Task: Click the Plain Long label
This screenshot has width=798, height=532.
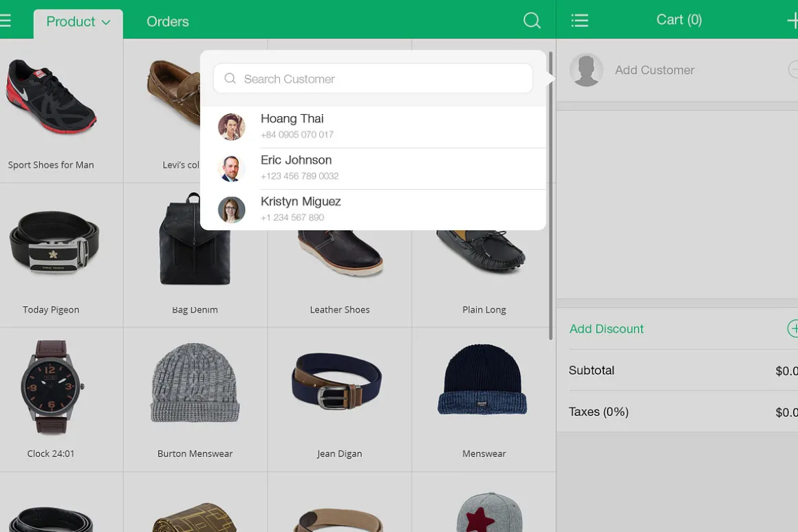Action: [484, 310]
